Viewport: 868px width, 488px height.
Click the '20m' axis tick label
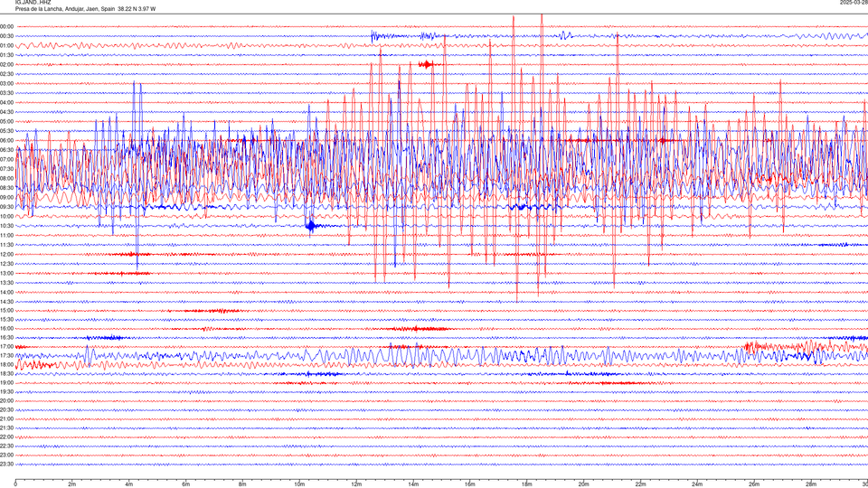(583, 484)
